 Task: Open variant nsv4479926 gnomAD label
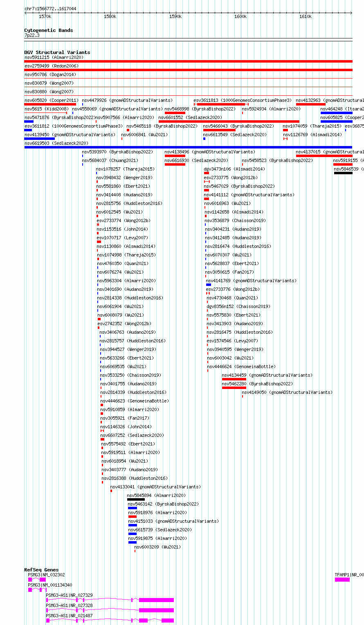pyautogui.click(x=127, y=100)
